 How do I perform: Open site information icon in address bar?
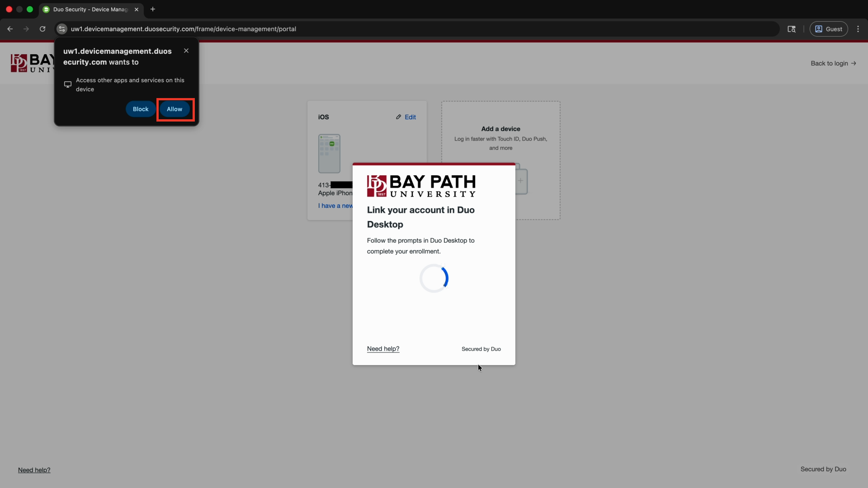62,29
